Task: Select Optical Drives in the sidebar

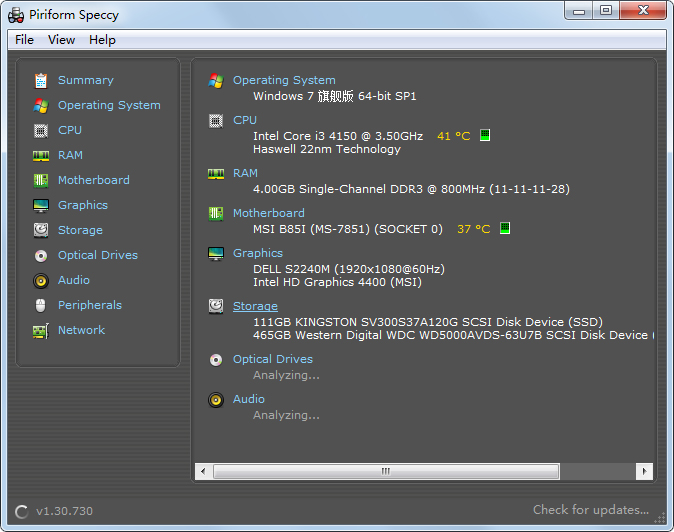Action: pos(97,255)
